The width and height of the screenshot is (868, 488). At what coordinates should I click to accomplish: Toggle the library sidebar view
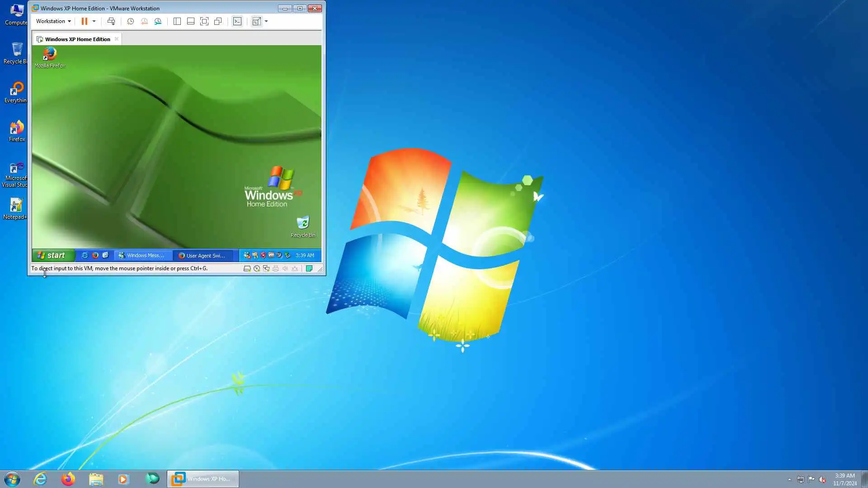(x=177, y=21)
